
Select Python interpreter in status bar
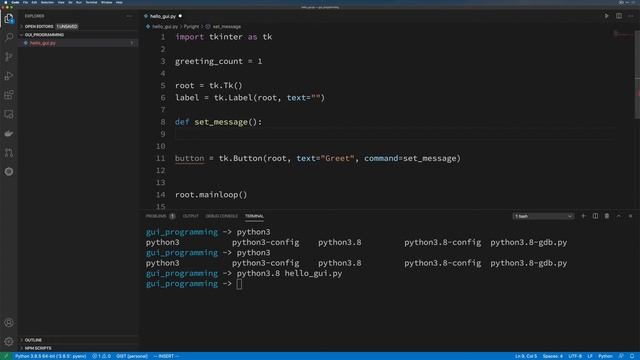coord(51,356)
